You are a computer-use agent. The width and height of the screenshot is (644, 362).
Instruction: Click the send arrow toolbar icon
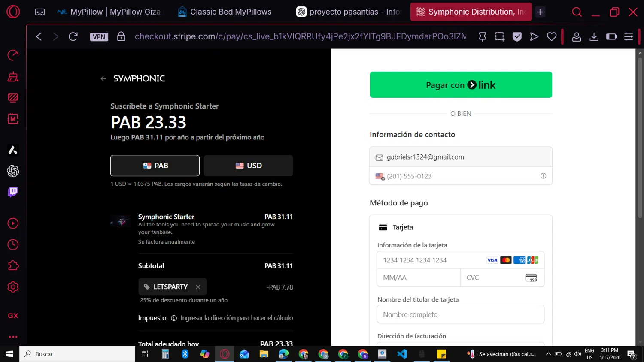[x=534, y=37]
